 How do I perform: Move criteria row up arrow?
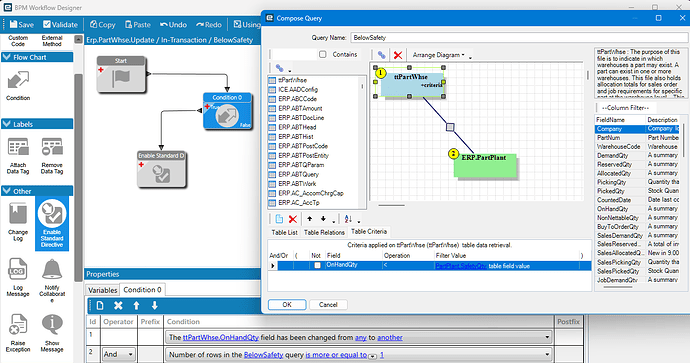309,219
